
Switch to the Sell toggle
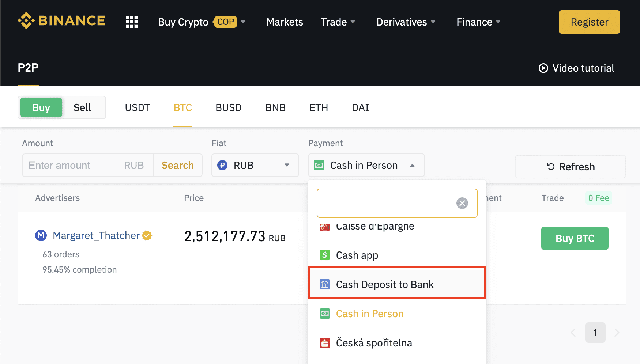tap(82, 107)
